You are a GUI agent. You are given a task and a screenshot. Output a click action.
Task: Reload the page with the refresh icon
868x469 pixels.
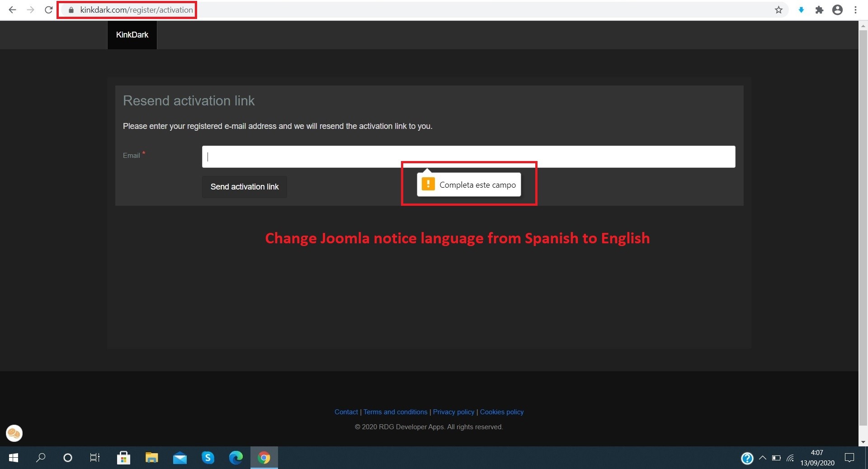click(48, 10)
